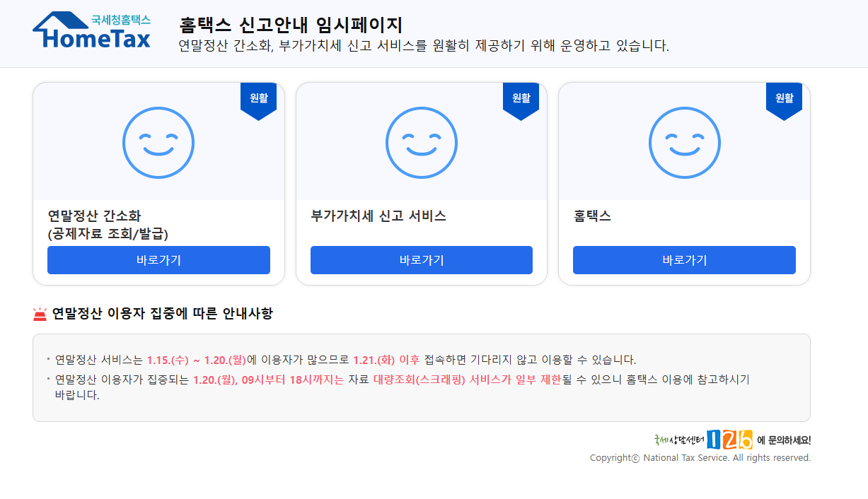868x499 pixels.
Task: Select heading 홈택스 신고안내 임시페이지
Action: tap(291, 25)
